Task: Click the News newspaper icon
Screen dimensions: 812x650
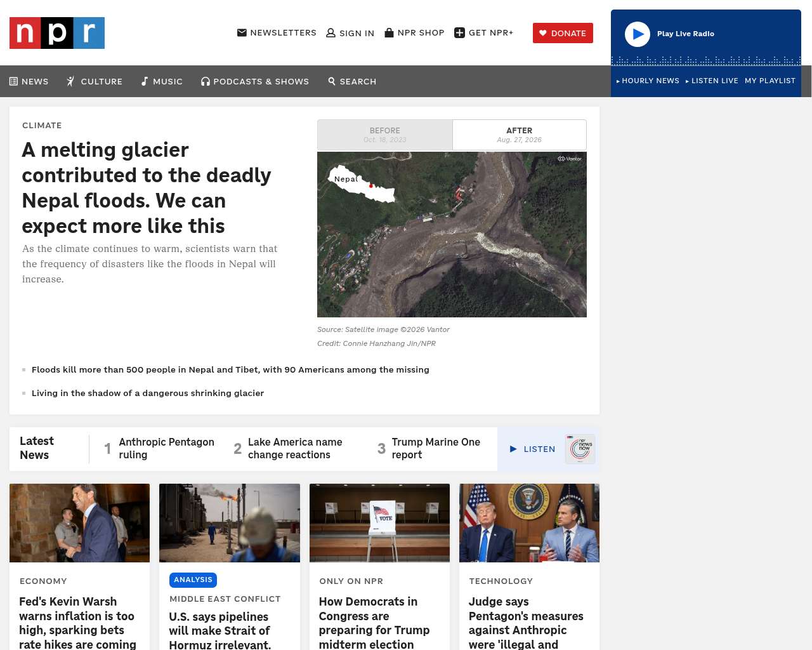Action: 13,81
